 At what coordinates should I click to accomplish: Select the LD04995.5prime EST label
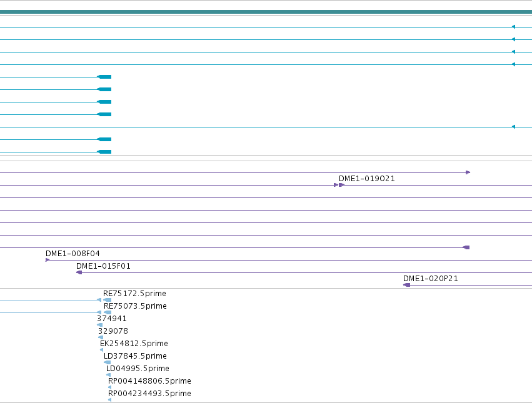tap(138, 369)
